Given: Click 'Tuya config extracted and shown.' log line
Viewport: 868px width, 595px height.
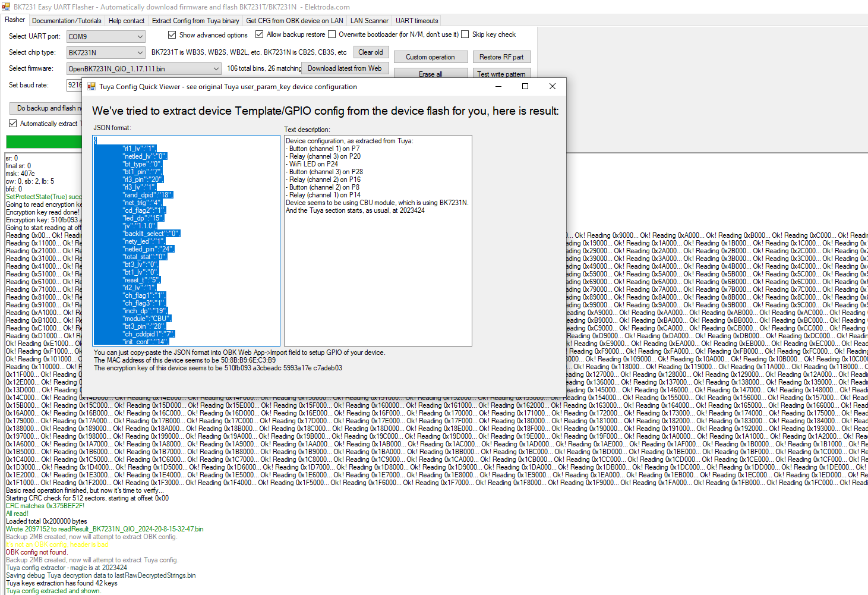Looking at the screenshot, I should 53,591.
